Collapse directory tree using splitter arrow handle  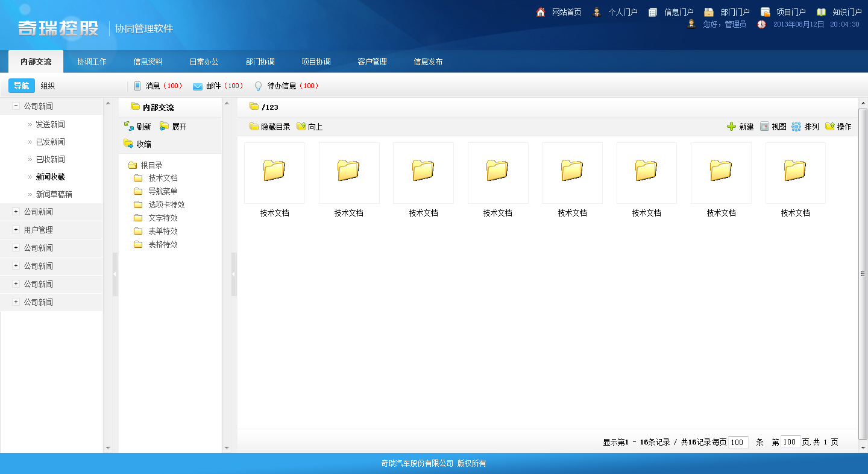pos(234,274)
